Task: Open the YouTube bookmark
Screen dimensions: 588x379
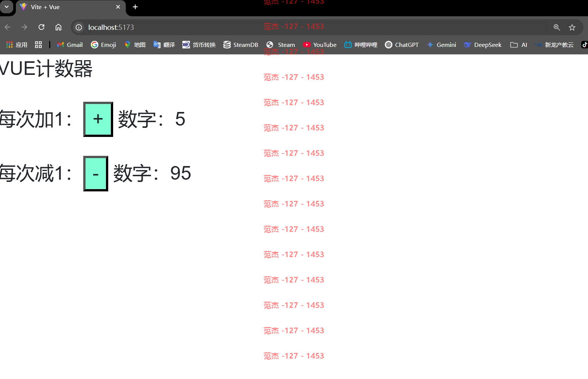Action: point(319,45)
